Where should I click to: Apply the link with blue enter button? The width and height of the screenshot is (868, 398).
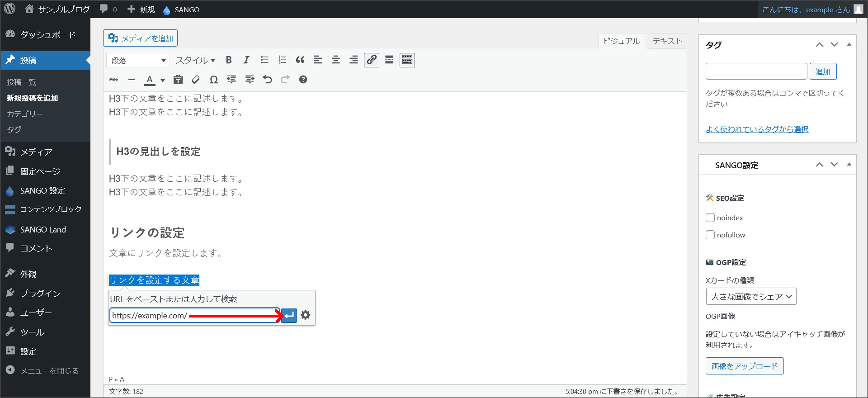point(289,315)
